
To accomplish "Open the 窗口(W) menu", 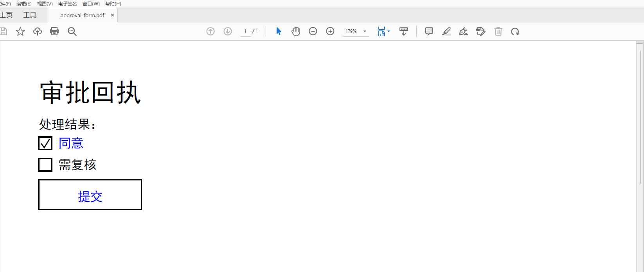I will 91,4.
